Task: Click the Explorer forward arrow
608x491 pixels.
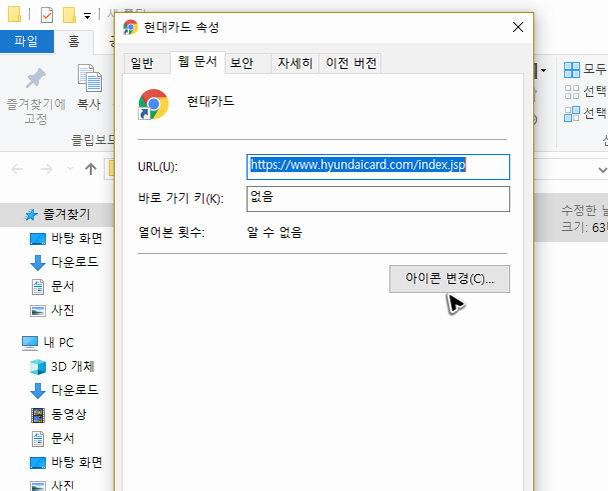Action: pos(47,169)
